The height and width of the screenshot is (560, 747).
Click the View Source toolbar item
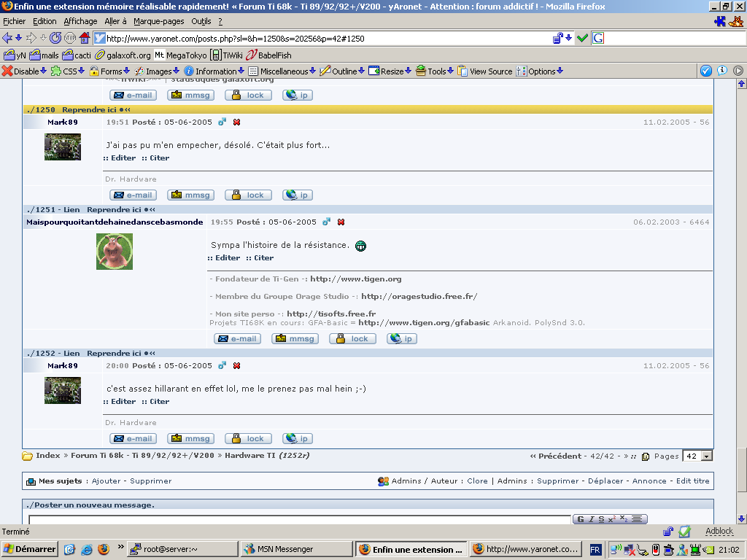pos(485,71)
